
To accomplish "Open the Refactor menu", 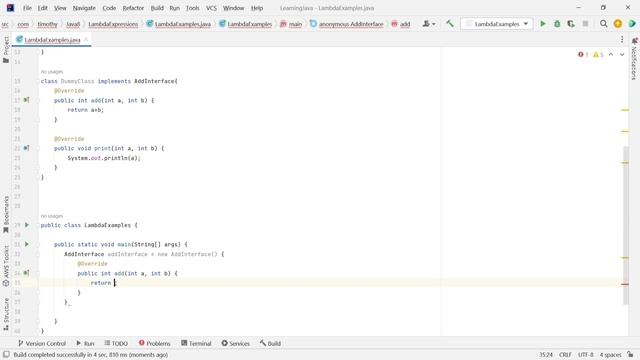I will [133, 8].
